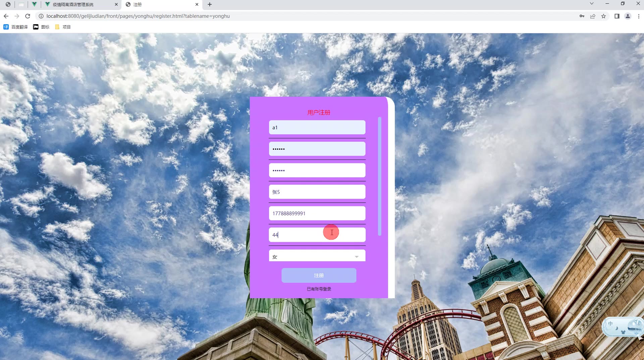This screenshot has height=360, width=644.
Task: Click the username field containing a1
Action: (317, 127)
